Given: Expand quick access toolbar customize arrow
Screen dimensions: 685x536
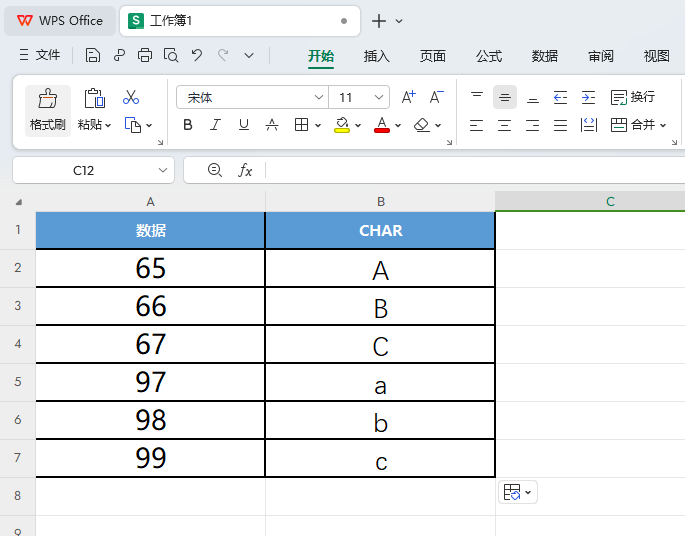Looking at the screenshot, I should coord(249,55).
